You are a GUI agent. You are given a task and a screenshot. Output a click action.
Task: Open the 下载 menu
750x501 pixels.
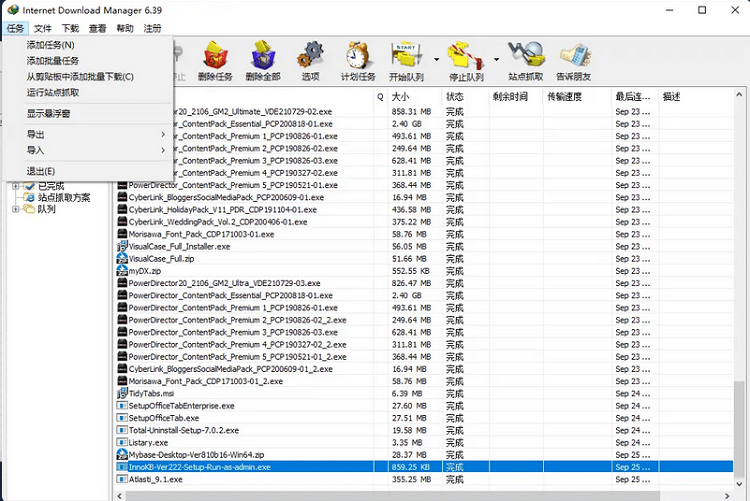(x=70, y=29)
